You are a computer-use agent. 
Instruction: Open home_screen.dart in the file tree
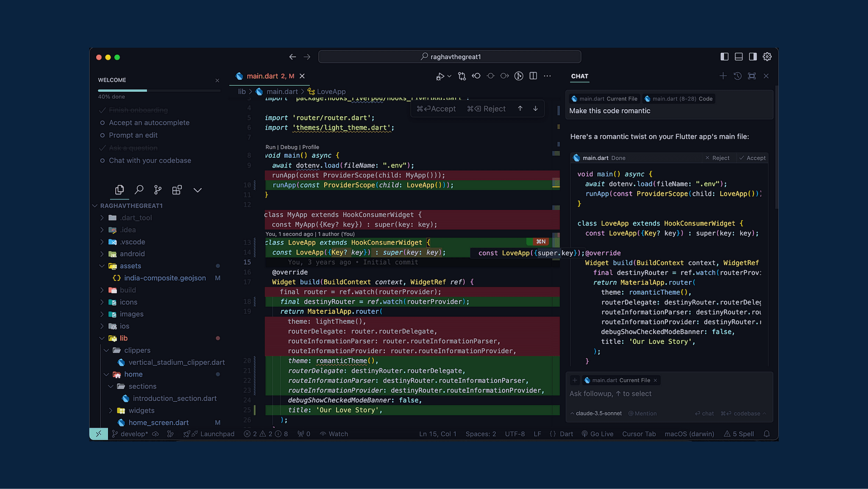coord(159,422)
